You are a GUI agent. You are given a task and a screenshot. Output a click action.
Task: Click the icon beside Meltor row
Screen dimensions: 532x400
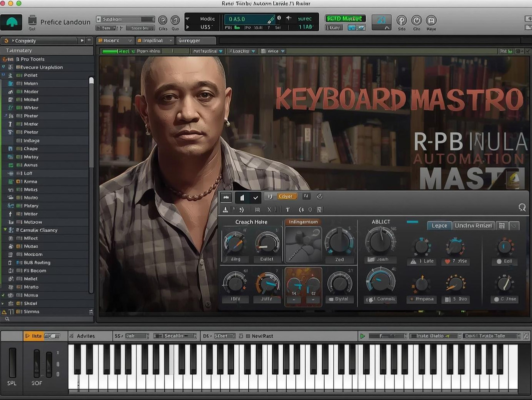pyautogui.click(x=10, y=214)
